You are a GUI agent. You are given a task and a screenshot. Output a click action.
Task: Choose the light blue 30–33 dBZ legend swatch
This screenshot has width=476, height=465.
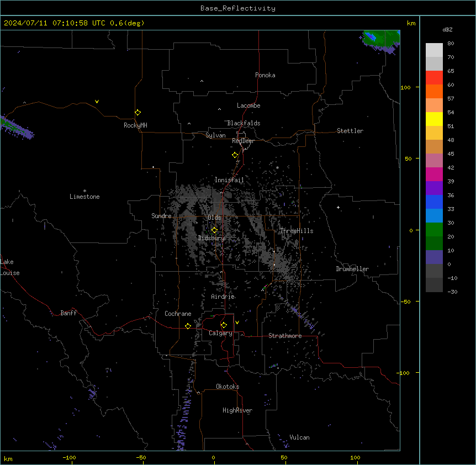(x=434, y=215)
